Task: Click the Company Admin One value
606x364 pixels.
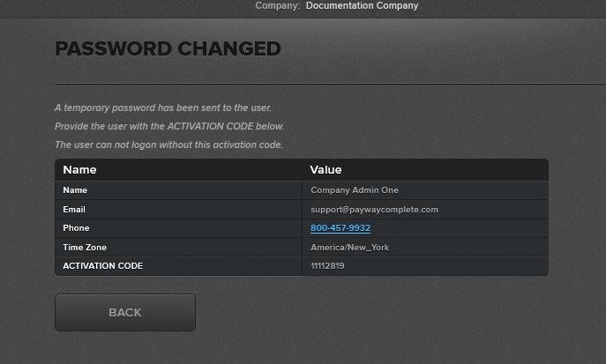Action: pos(354,190)
